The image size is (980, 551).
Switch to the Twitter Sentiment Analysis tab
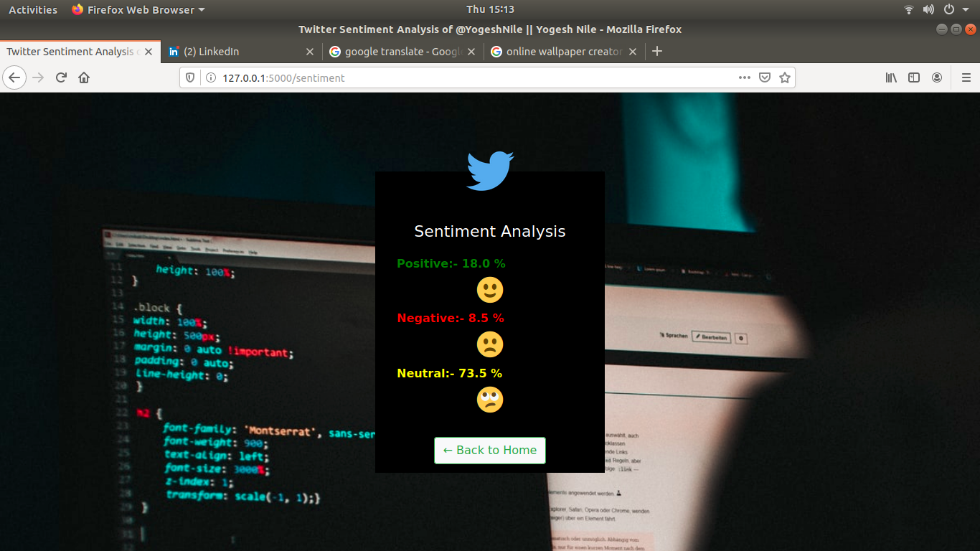[x=80, y=52]
